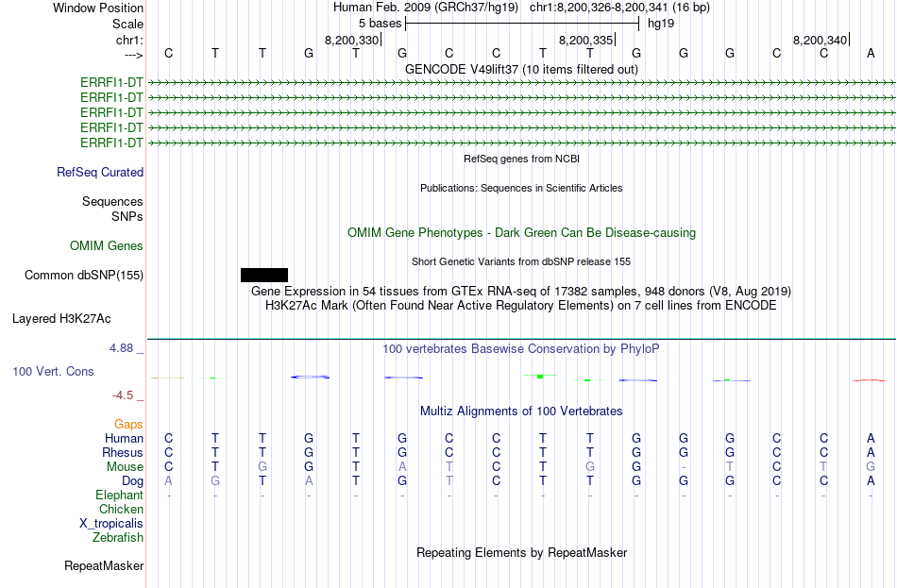Image resolution: width=897 pixels, height=588 pixels.
Task: Select the Zebrafish alignment row label
Action: (x=118, y=538)
